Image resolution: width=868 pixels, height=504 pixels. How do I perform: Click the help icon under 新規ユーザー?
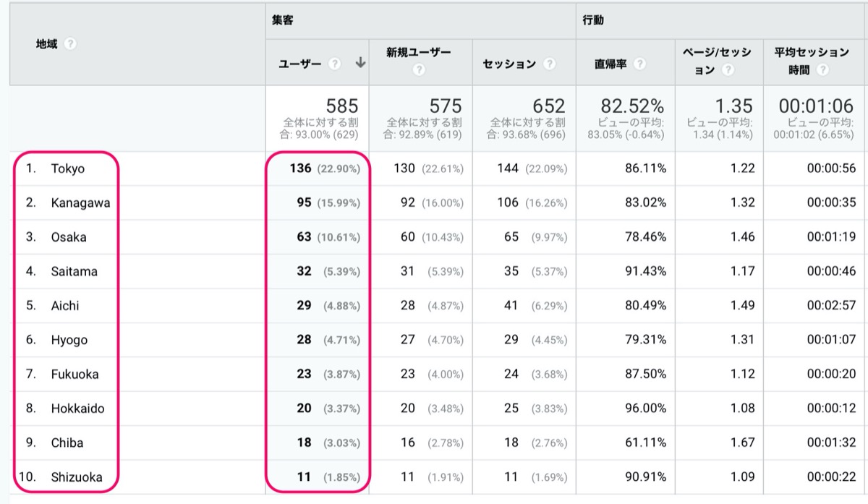(x=419, y=70)
